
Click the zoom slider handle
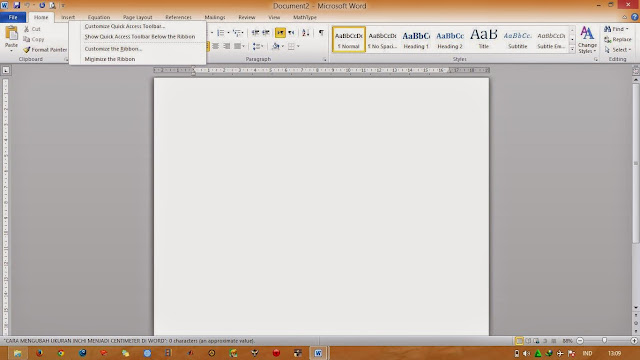tap(604, 340)
